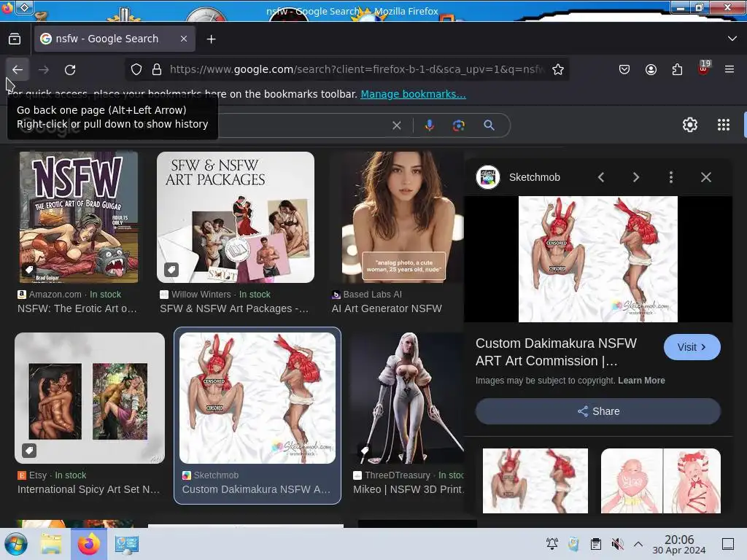The height and width of the screenshot is (560, 747).
Task: Close the image preview panel
Action: (706, 177)
